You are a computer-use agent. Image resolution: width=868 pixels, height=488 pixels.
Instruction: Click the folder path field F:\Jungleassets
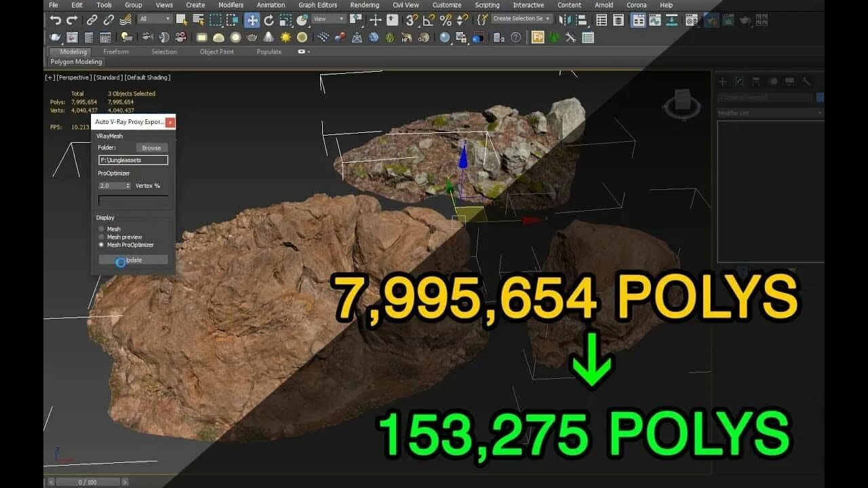tap(134, 161)
